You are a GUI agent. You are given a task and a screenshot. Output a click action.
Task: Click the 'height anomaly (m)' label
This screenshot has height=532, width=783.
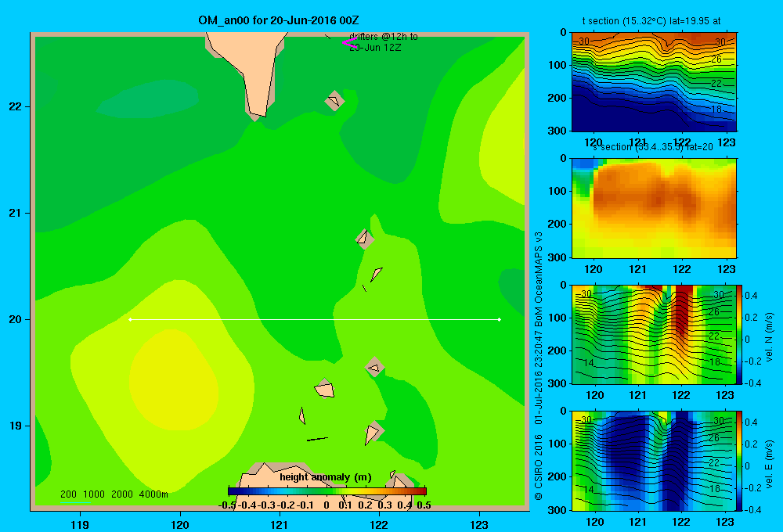(x=326, y=477)
